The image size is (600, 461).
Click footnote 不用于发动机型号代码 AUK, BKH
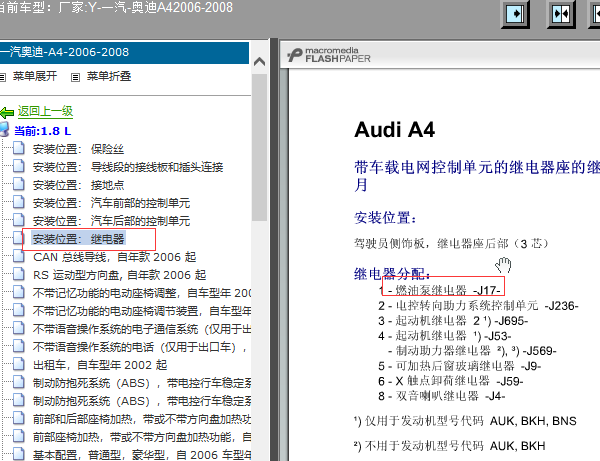[450, 446]
